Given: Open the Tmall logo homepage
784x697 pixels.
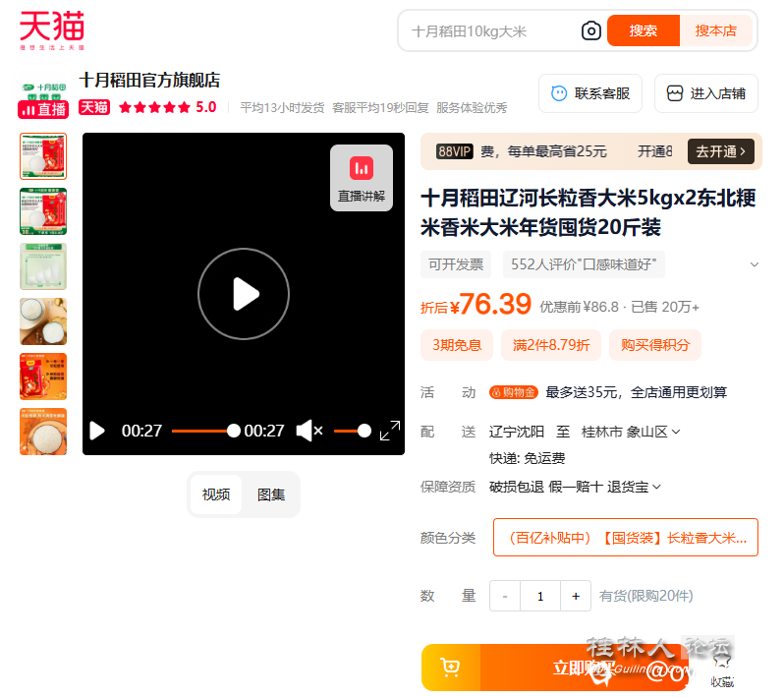Looking at the screenshot, I should [52, 30].
